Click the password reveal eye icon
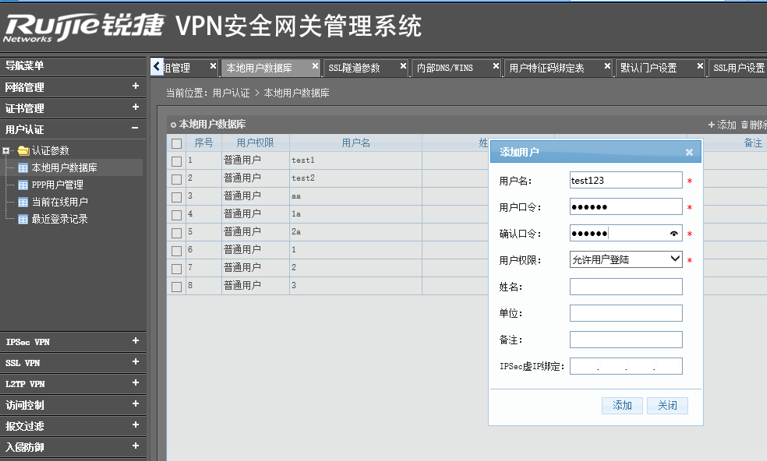This screenshot has width=767, height=461. pos(674,233)
